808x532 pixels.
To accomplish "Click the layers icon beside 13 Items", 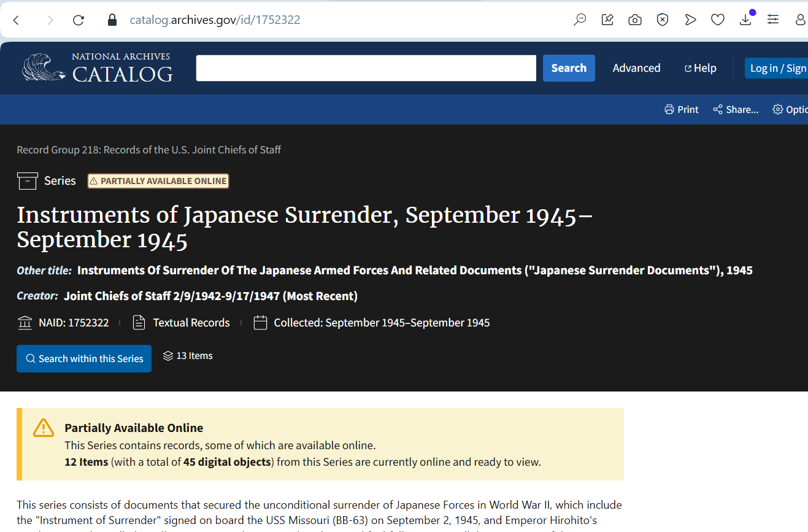I will pyautogui.click(x=168, y=355).
